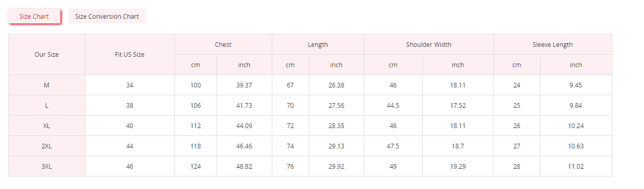Open the Size Conversion Chart tab
Image resolution: width=644 pixels, height=189 pixels.
click(107, 16)
